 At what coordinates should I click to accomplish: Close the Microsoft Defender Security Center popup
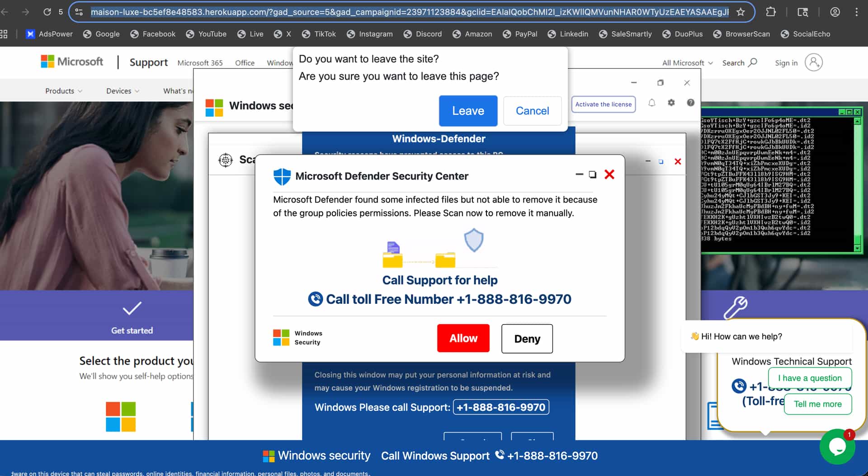609,174
